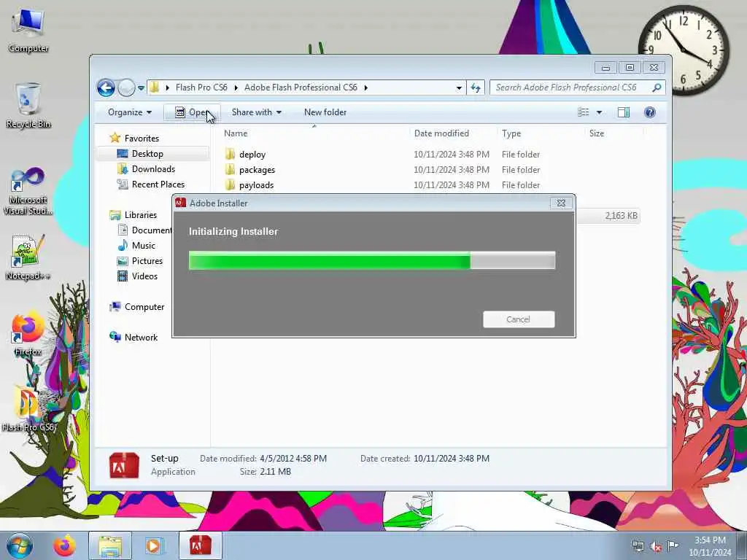Image resolution: width=747 pixels, height=560 pixels.
Task: Click Open in Explorer toolbar
Action: [192, 112]
